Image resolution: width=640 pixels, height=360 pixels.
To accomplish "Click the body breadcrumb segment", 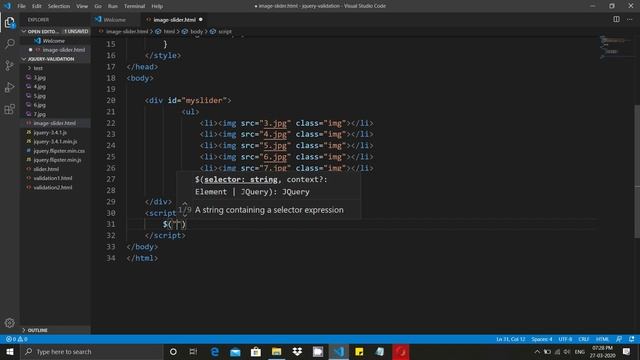I will 196,31.
